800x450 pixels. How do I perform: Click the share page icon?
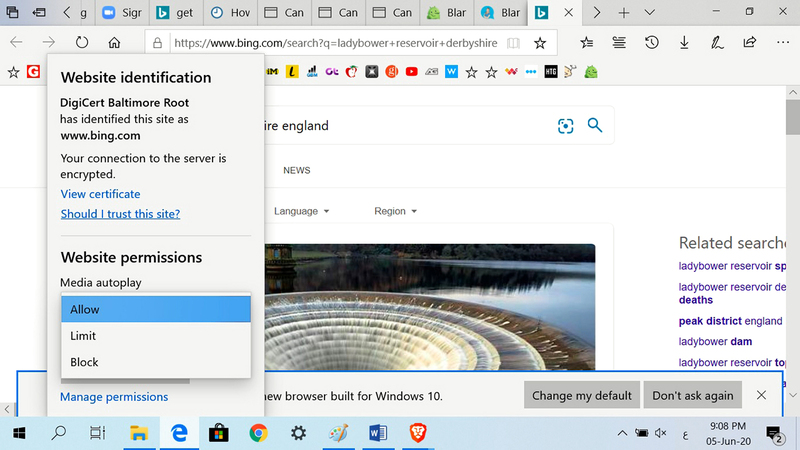click(750, 44)
